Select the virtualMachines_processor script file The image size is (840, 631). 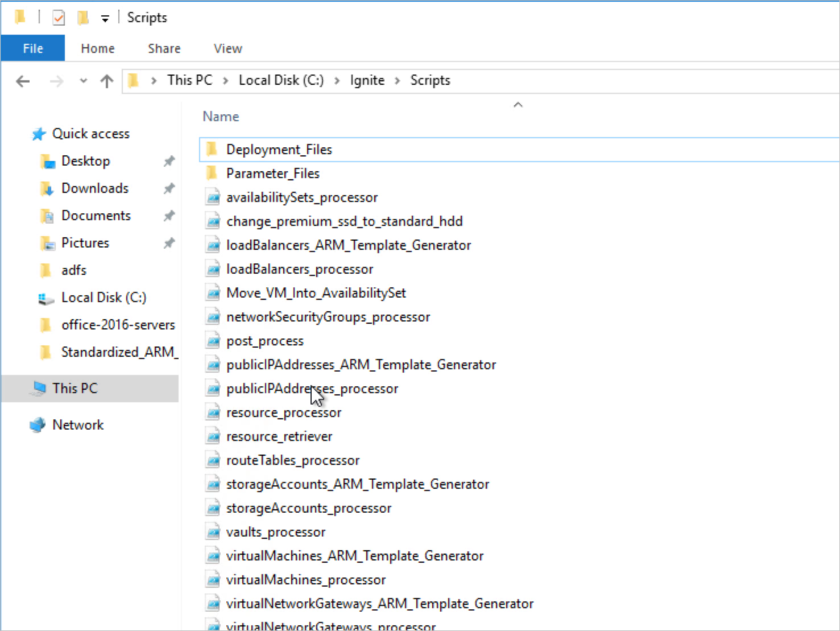point(305,579)
